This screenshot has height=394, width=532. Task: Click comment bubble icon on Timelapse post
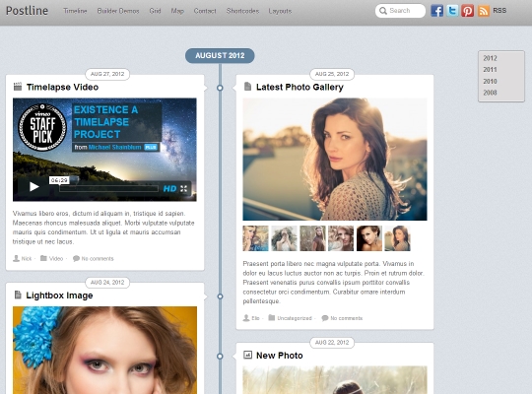(76, 259)
